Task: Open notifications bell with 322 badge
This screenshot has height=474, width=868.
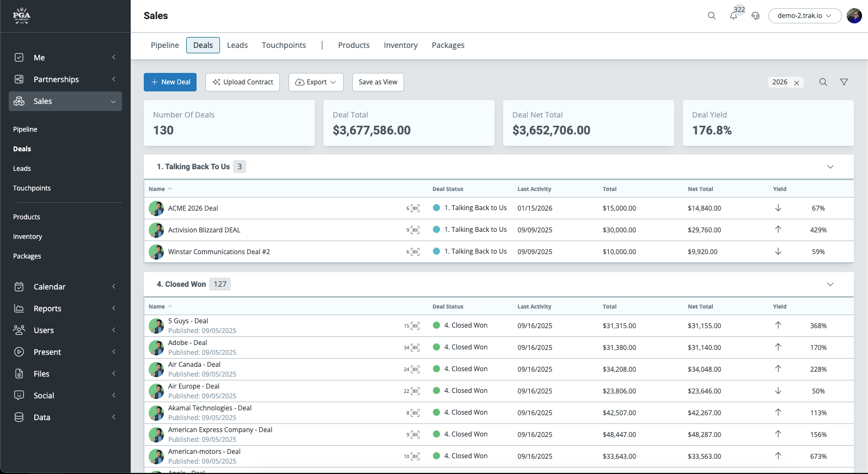Action: 734,16
